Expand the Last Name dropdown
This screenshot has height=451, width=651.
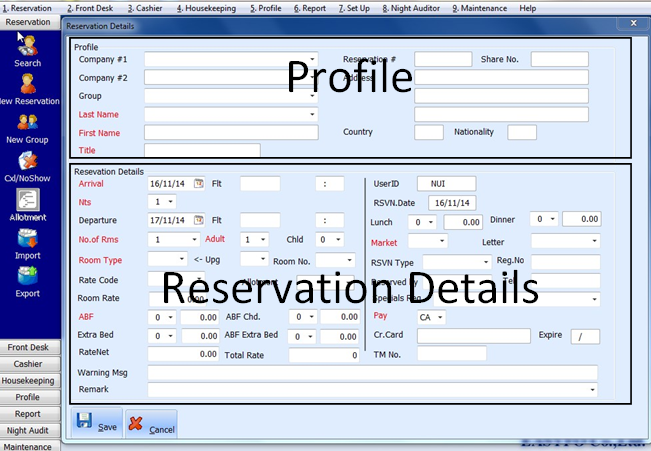pyautogui.click(x=312, y=114)
